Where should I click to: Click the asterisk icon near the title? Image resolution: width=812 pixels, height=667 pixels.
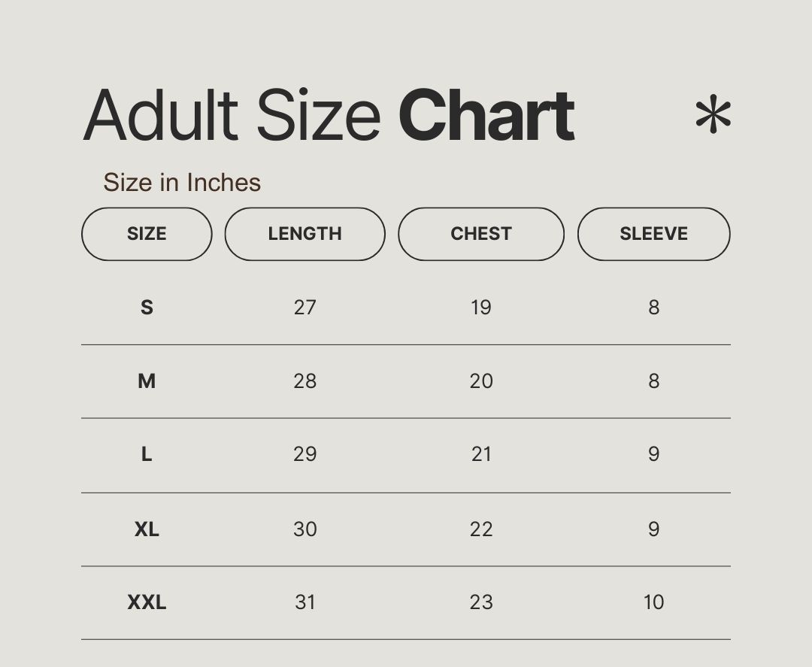713,116
